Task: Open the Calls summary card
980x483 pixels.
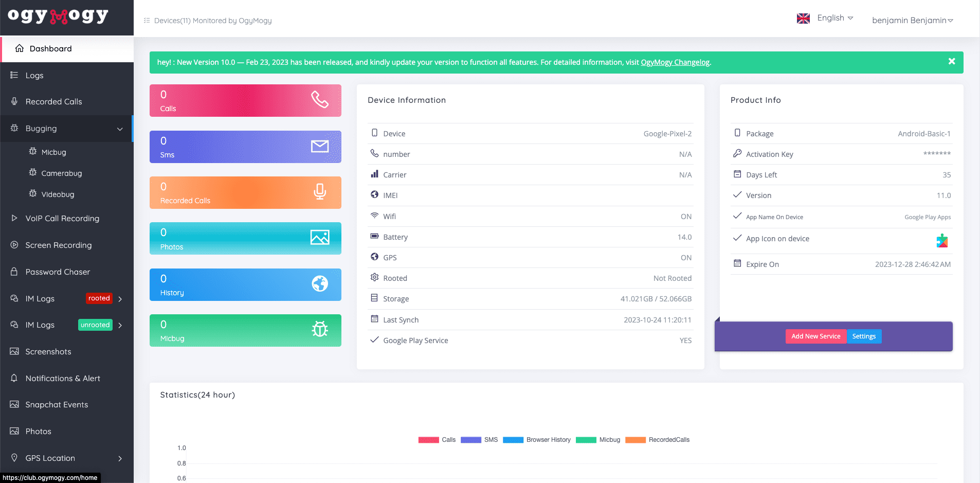Action: (x=245, y=100)
